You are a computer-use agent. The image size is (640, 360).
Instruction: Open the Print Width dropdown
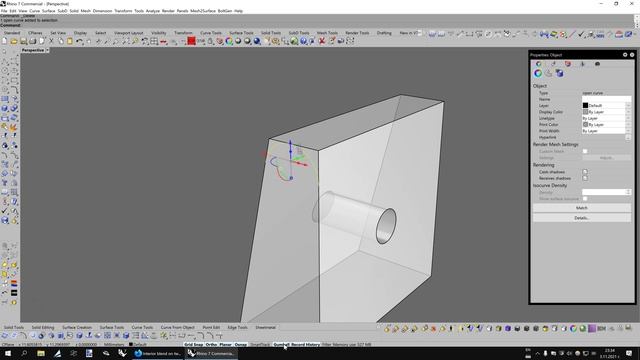(x=628, y=131)
